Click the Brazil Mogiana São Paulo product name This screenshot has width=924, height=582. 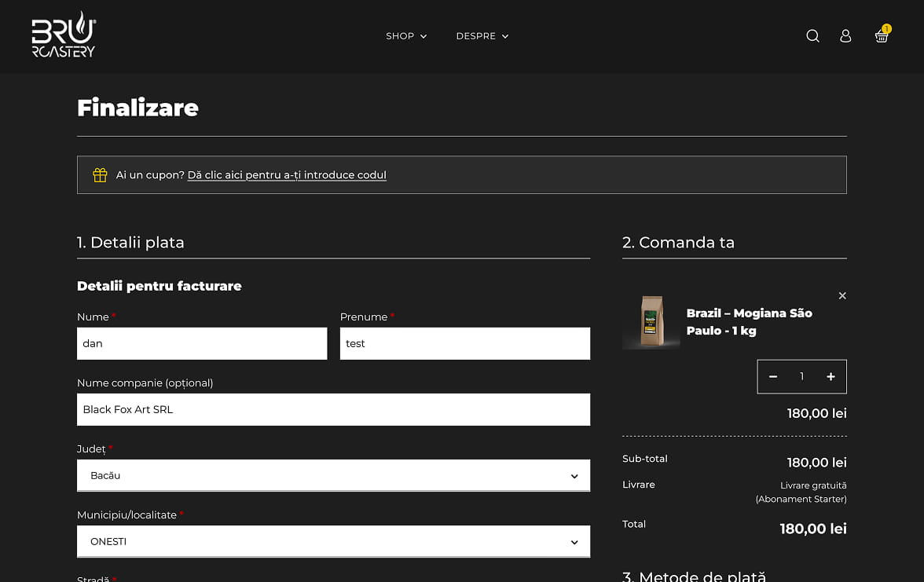coord(749,322)
